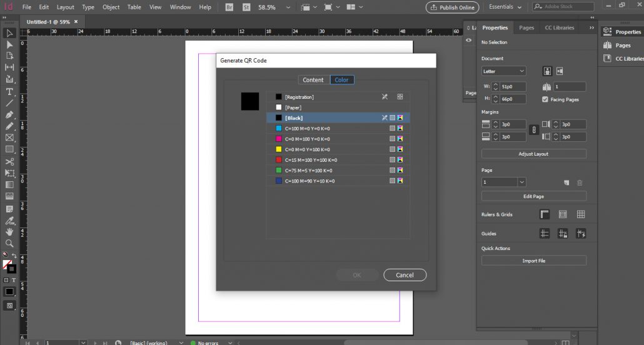Open Adobe Stock via St icon
Image resolution: width=644 pixels, height=345 pixels.
(246, 7)
